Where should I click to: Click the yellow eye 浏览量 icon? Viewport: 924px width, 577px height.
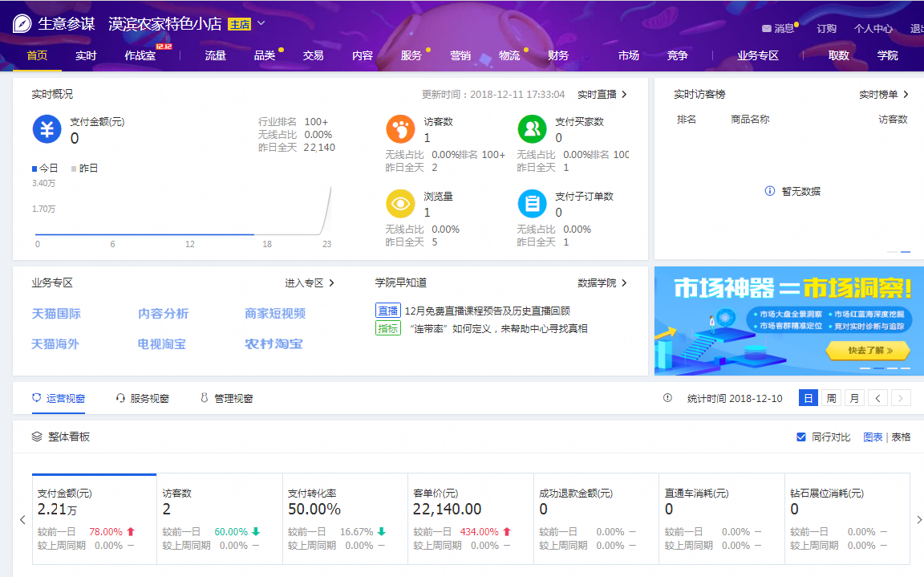coord(401,204)
